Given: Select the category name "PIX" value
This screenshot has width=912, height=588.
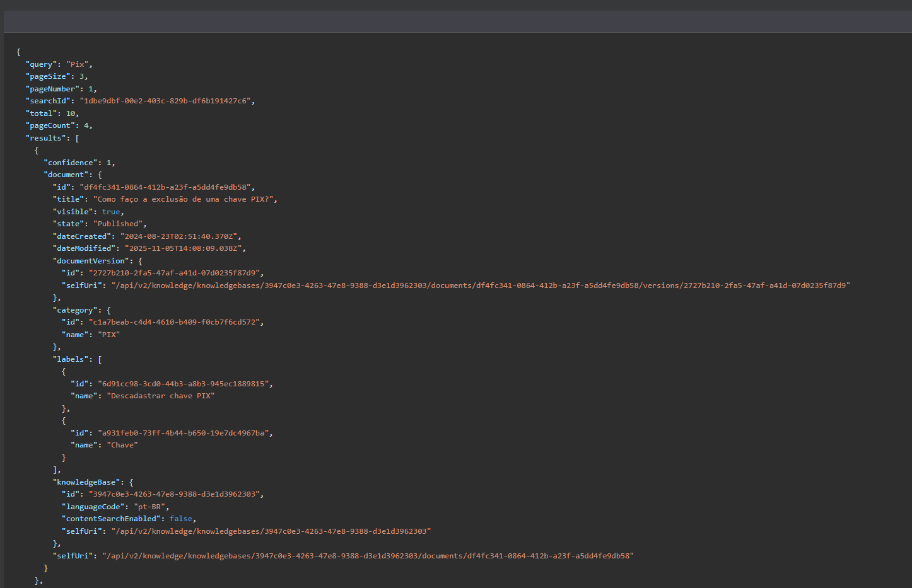Looking at the screenshot, I should click(x=108, y=335).
